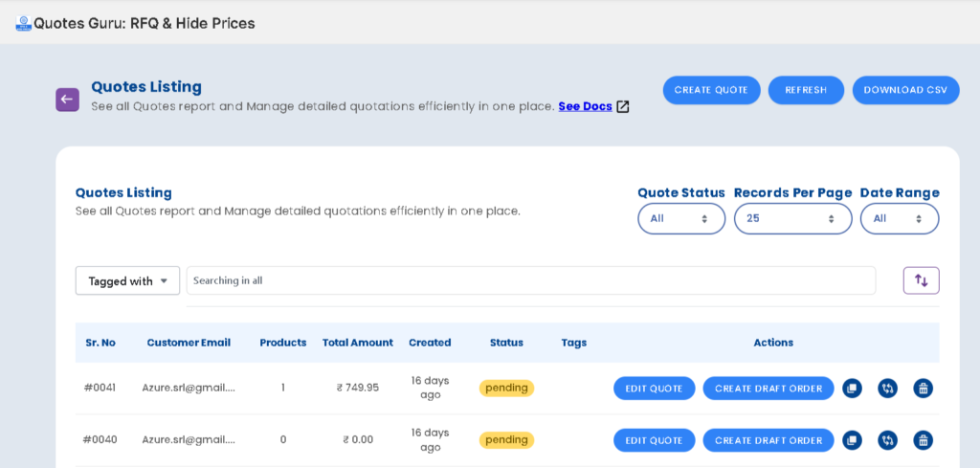980x468 pixels.
Task: Open the Records Per Page dropdown
Action: (791, 218)
